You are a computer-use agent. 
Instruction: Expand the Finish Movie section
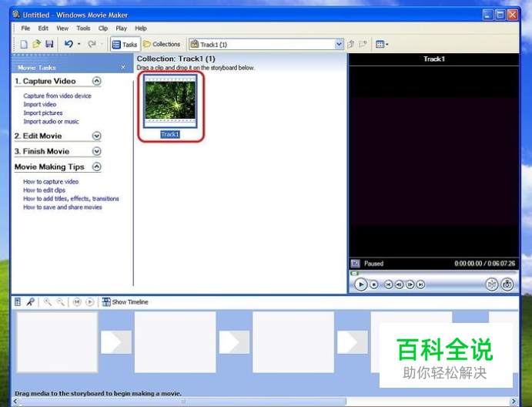(97, 151)
